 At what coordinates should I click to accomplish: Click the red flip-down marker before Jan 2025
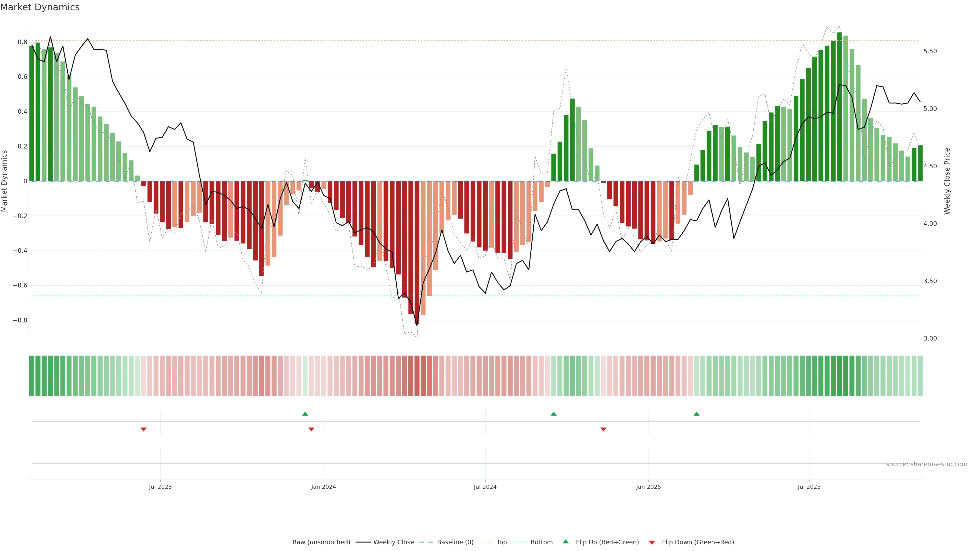tap(603, 429)
